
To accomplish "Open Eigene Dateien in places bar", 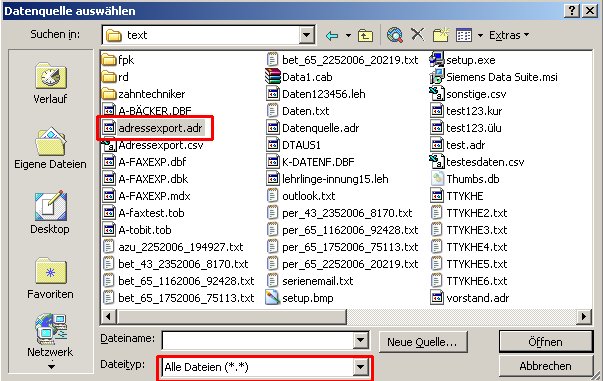I will [x=50, y=148].
